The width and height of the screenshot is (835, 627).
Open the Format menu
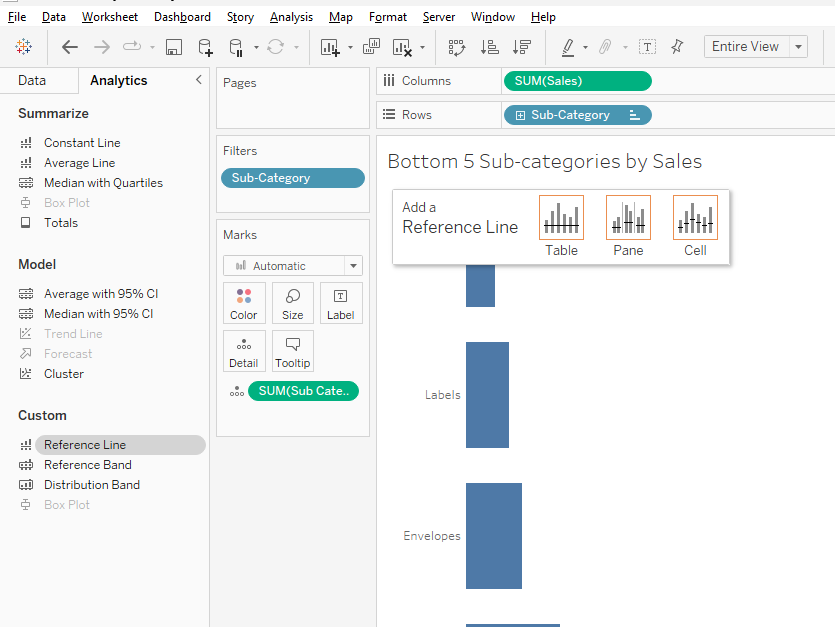[388, 17]
